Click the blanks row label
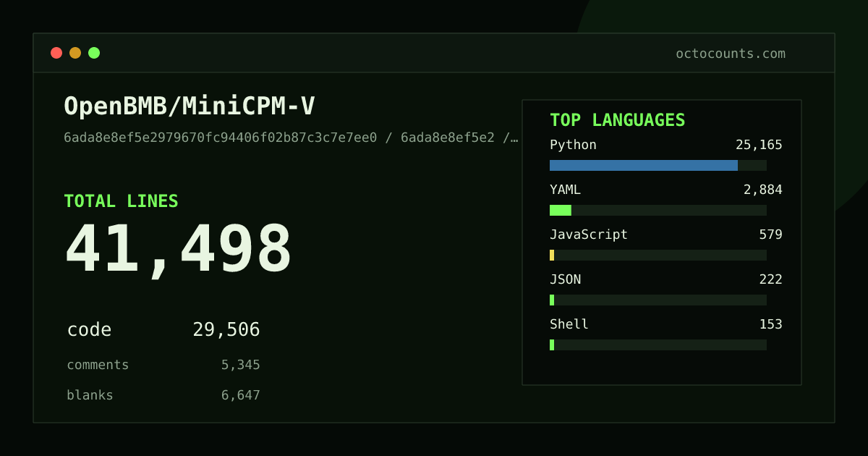 [90, 395]
